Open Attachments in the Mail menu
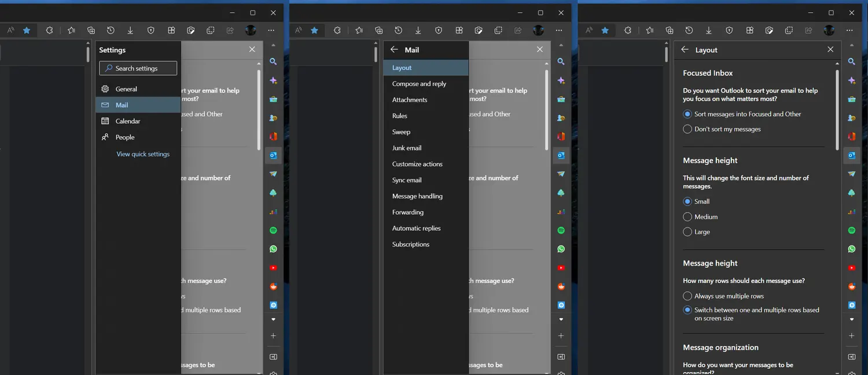This screenshot has width=868, height=375. [x=426, y=100]
